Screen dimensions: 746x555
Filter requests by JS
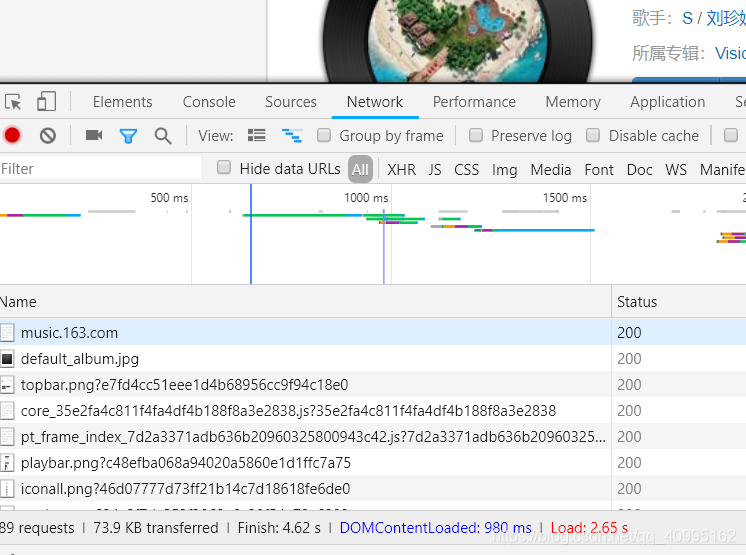435,169
